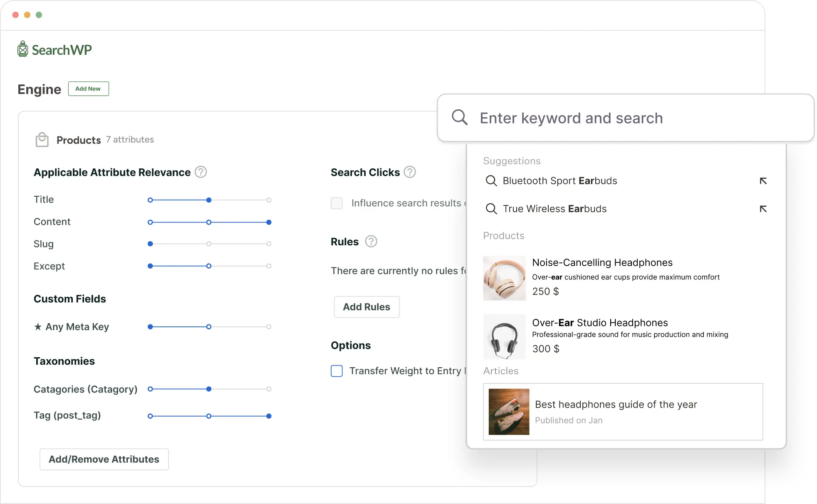Click the magnifier beside True Wireless Earbuds suggestion

click(x=491, y=209)
